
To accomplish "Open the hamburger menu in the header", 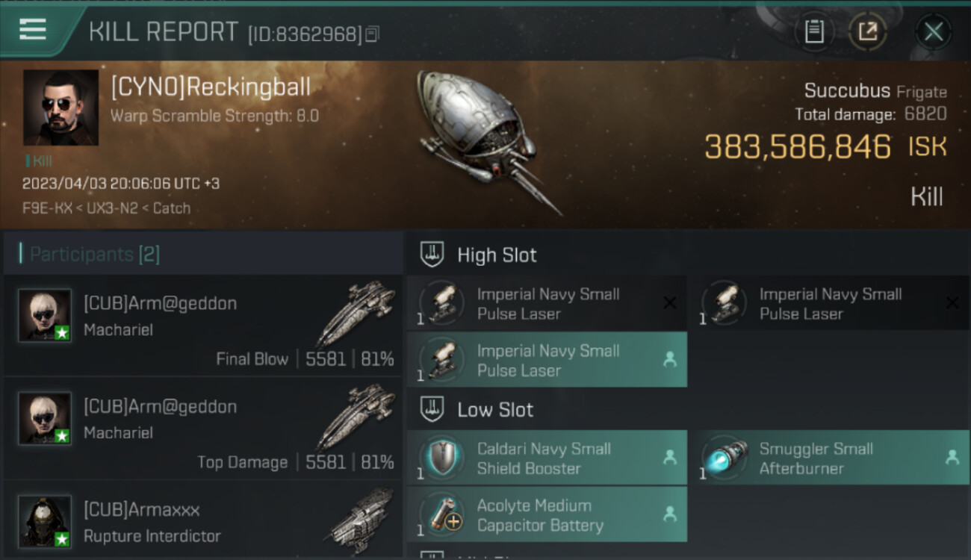I will 33,30.
